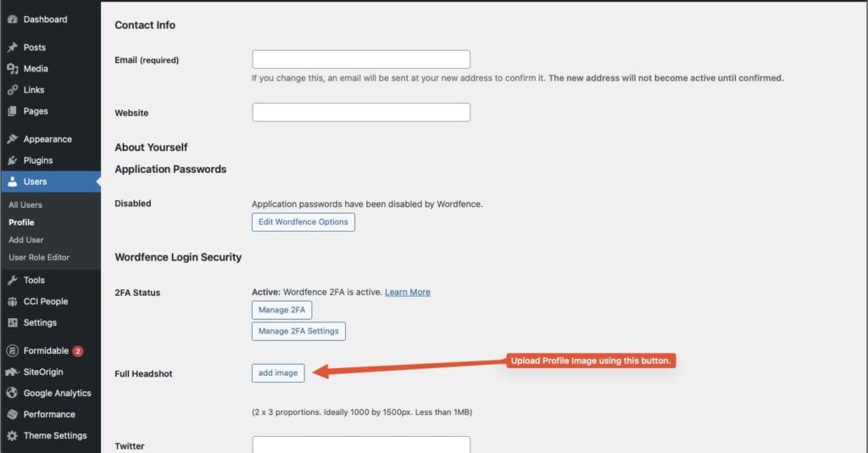Image resolution: width=868 pixels, height=453 pixels.
Task: Click Manage 2FA Settings button
Action: pos(298,331)
